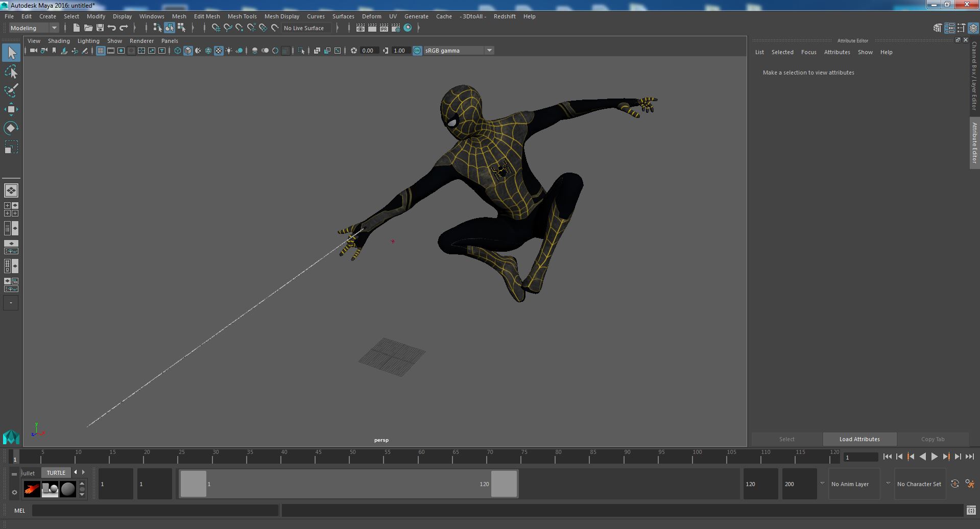Open the viewport Shading menu

59,41
